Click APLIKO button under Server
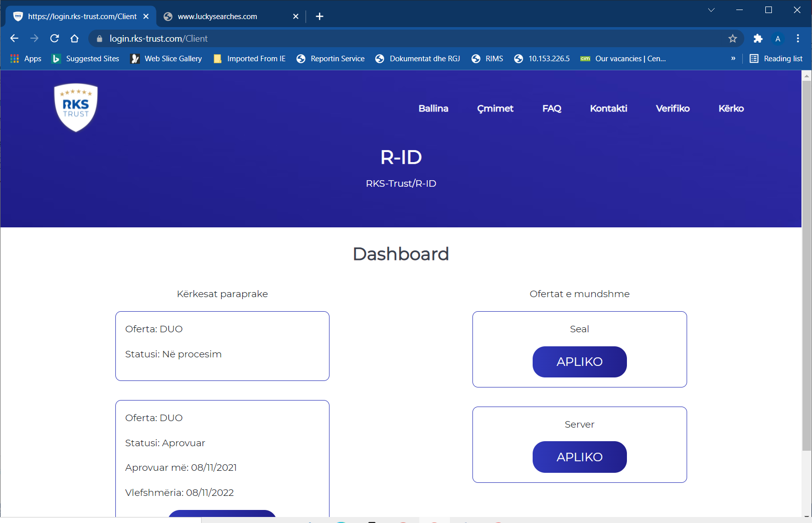Screen dimensions: 812x523 coord(580,457)
